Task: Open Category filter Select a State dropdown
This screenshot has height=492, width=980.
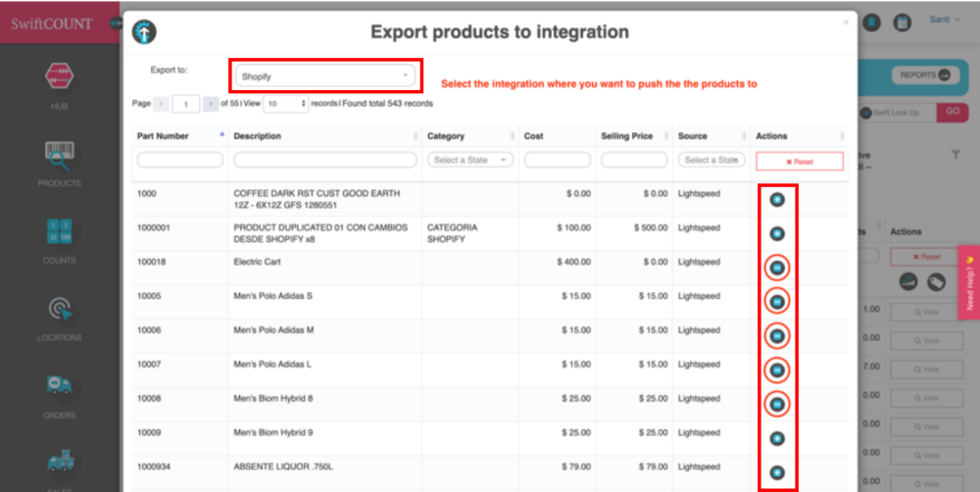Action: coord(470,160)
